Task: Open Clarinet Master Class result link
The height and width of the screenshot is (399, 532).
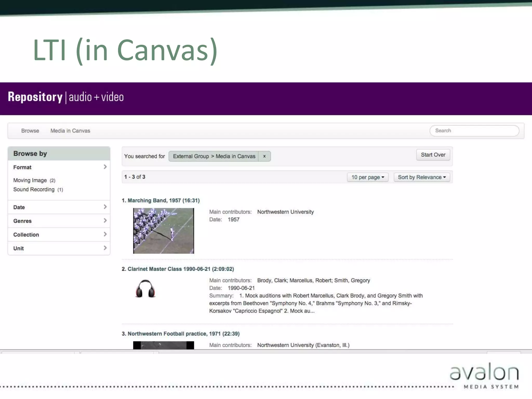Action: tap(181, 269)
